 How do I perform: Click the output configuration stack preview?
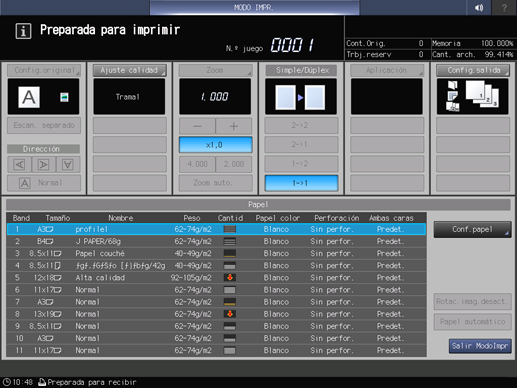click(472, 97)
